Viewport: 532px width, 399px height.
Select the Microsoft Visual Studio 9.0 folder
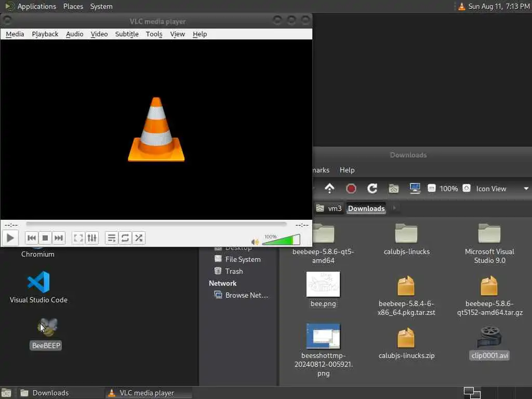pyautogui.click(x=489, y=244)
